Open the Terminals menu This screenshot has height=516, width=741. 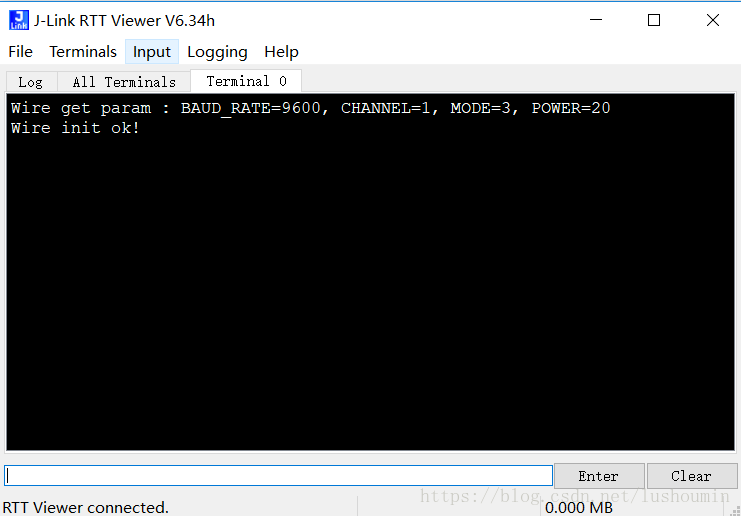point(83,52)
